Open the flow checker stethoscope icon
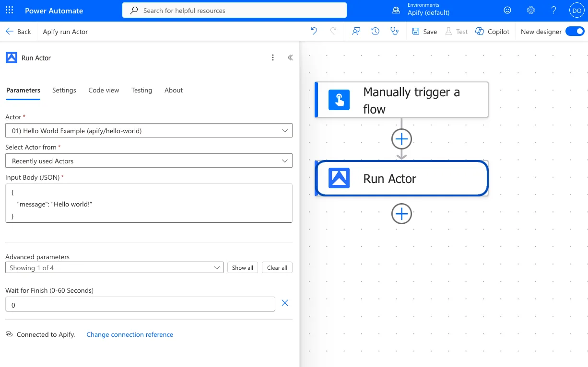 [x=395, y=31]
